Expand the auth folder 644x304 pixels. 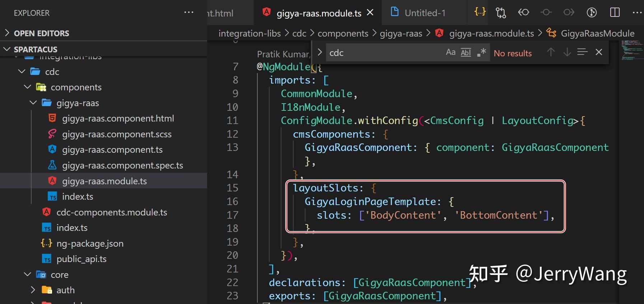(33, 290)
